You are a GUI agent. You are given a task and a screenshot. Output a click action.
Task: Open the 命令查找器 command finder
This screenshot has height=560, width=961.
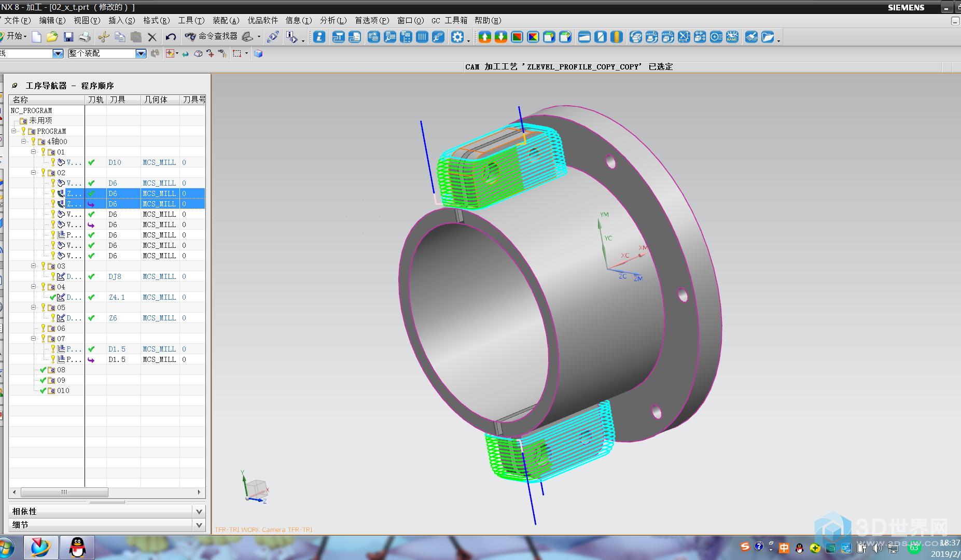(212, 36)
